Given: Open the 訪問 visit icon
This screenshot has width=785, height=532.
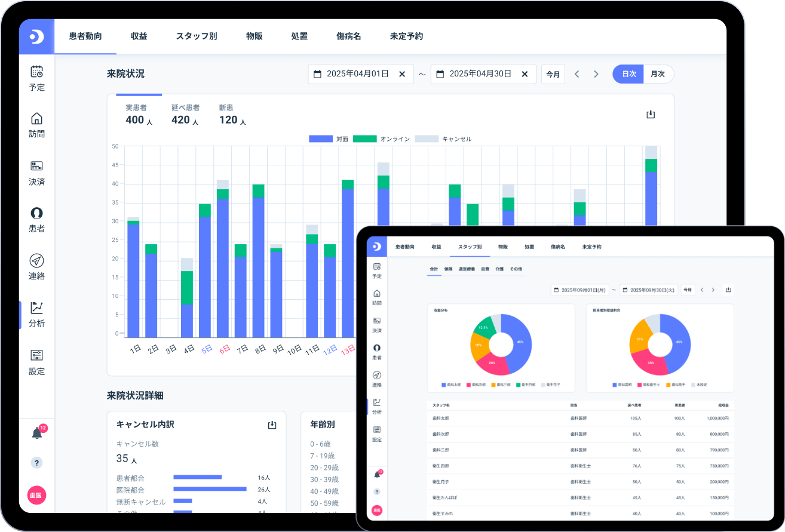Looking at the screenshot, I should click(x=36, y=124).
